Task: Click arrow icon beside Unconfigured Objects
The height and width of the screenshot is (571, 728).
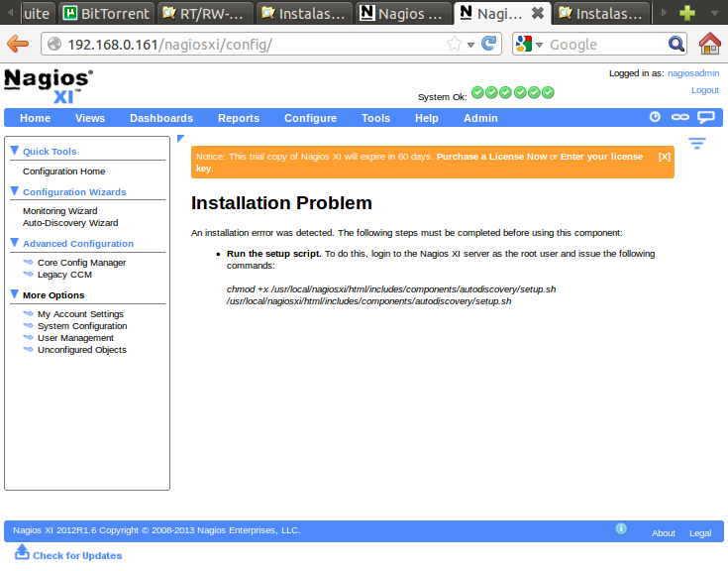Action: (x=28, y=349)
